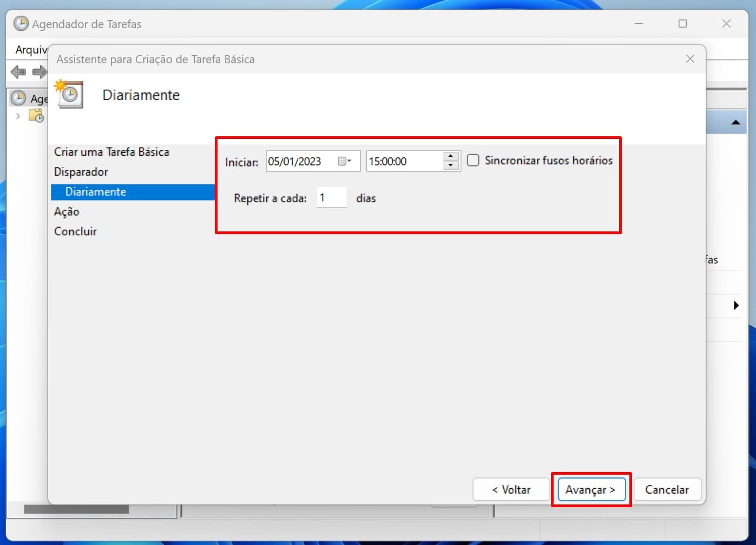Close the Basic Task wizard dialog
This screenshot has height=545, width=756.
689,59
